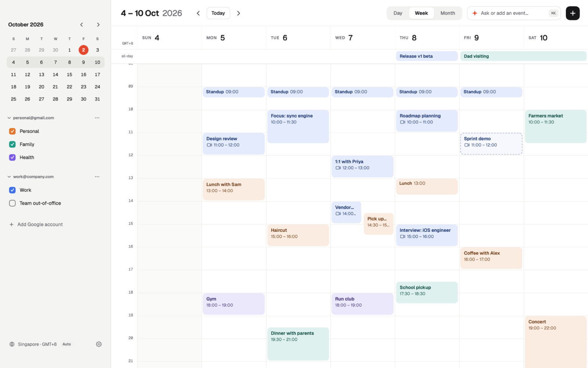Open the Farmers market event
The image size is (588, 368).
[555, 126]
